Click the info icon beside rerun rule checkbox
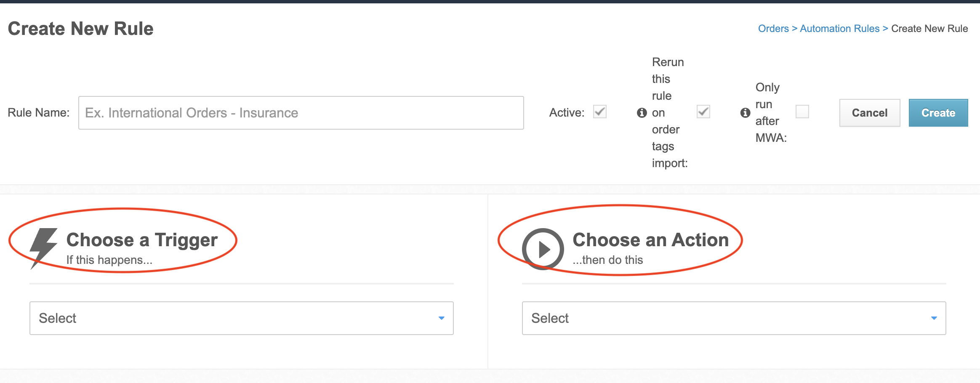The width and height of the screenshot is (980, 383). (642, 112)
